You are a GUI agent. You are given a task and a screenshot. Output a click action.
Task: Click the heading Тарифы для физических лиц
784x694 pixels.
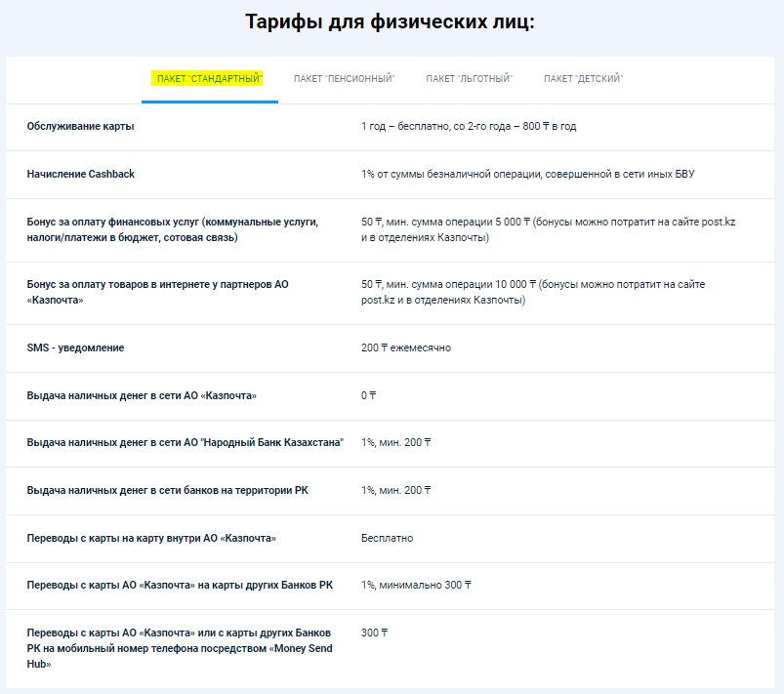pos(390,22)
